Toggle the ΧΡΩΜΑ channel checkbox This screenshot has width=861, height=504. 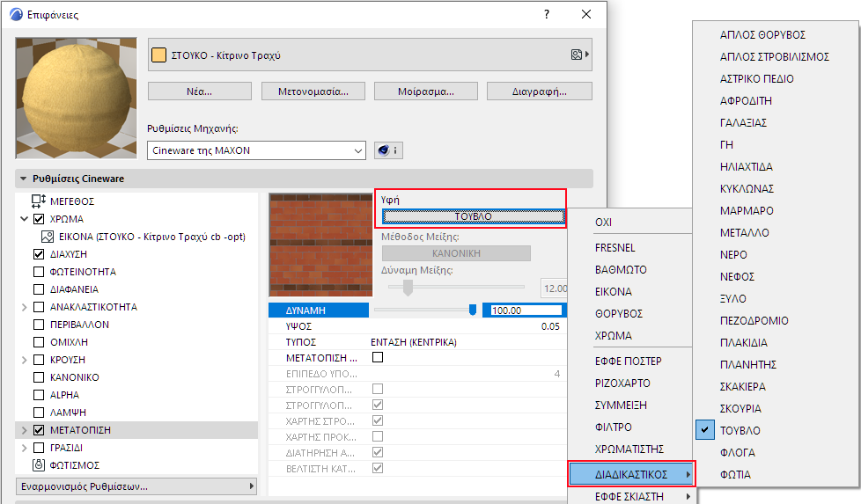[39, 219]
